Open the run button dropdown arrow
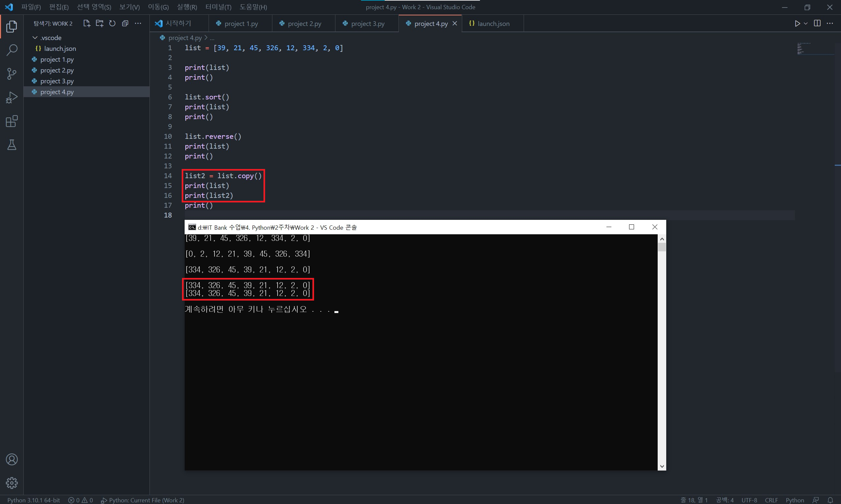Viewport: 841px width, 504px height. coord(806,23)
